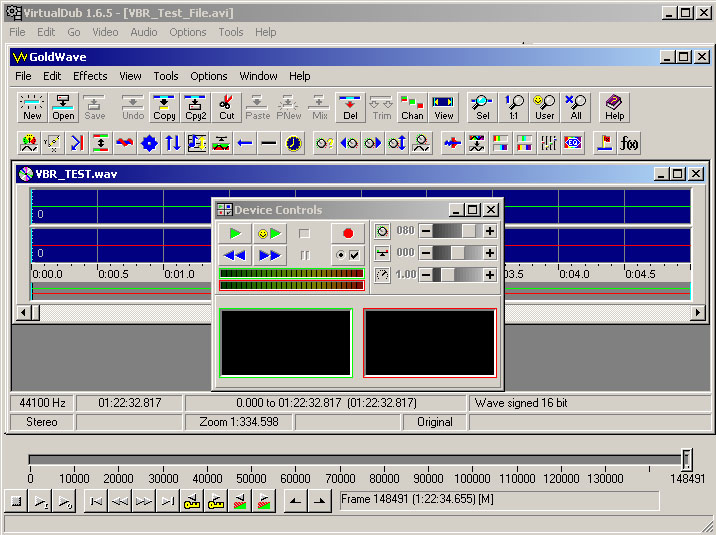
Task: Zoom out to show All
Action: (576, 108)
